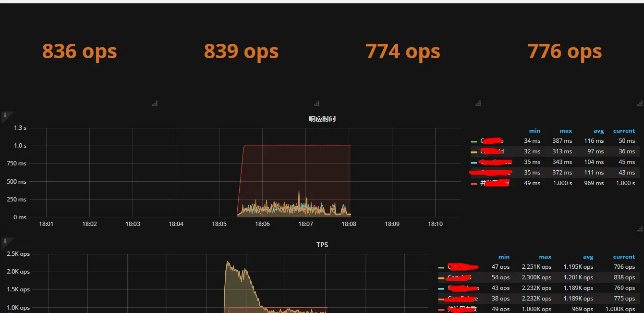This screenshot has height=313, width=644.
Task: Click the 47 ops min value
Action: (x=501, y=267)
